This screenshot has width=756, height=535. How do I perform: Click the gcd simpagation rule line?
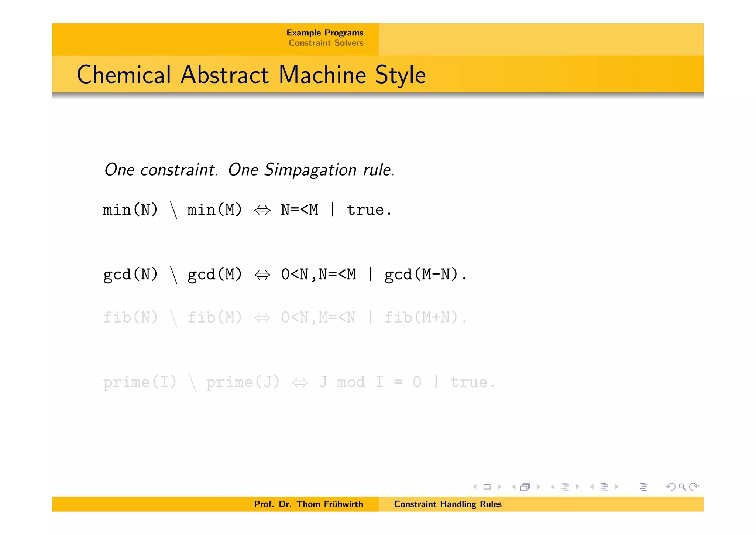click(285, 275)
